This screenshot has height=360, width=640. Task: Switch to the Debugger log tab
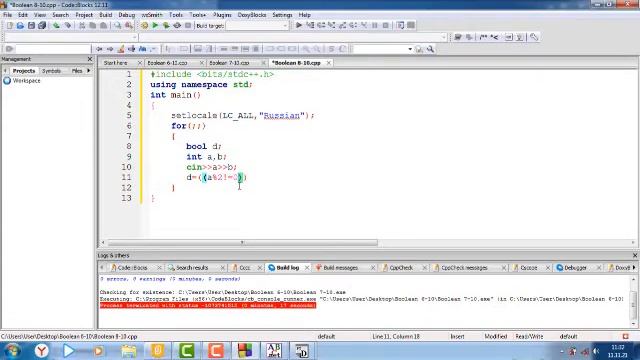coord(575,268)
